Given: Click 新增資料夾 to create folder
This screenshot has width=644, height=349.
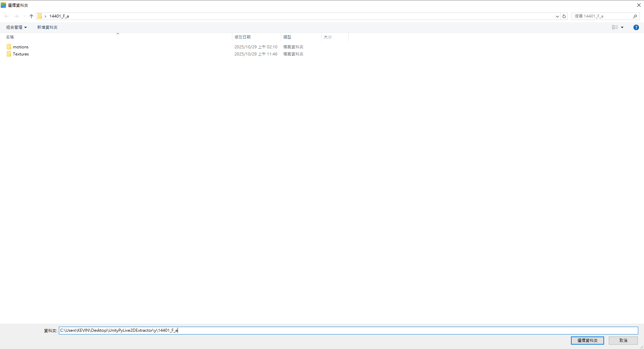Looking at the screenshot, I should click(47, 27).
